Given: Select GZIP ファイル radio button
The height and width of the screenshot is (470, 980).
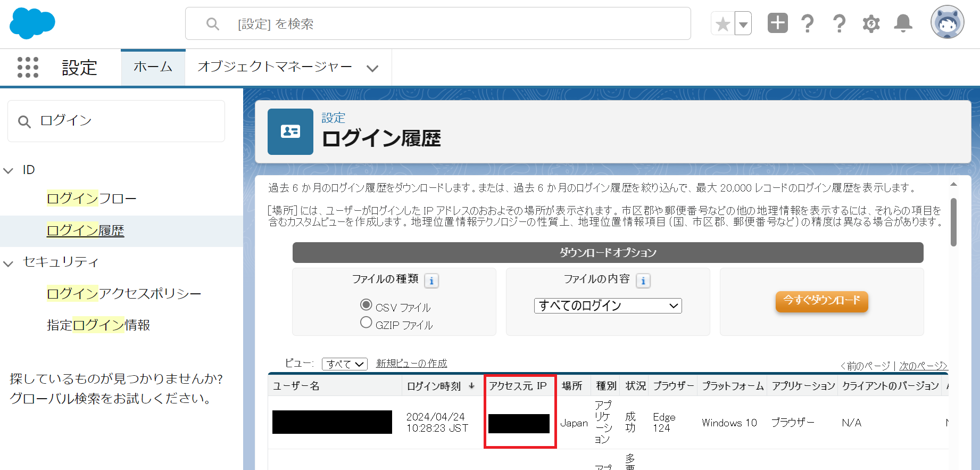Looking at the screenshot, I should tap(366, 323).
